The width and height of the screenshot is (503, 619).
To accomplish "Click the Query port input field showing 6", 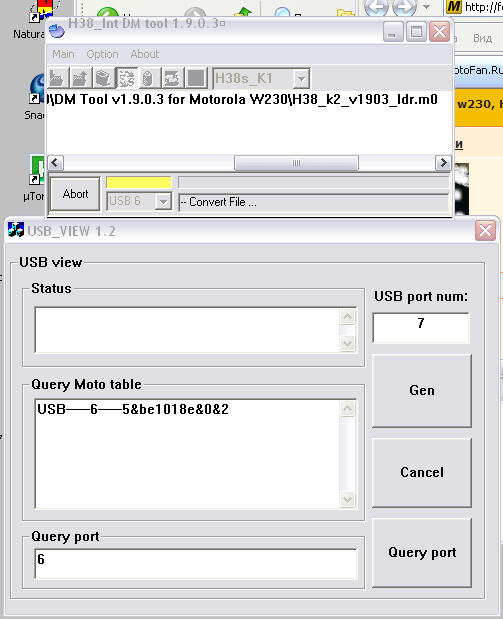I will point(196,564).
